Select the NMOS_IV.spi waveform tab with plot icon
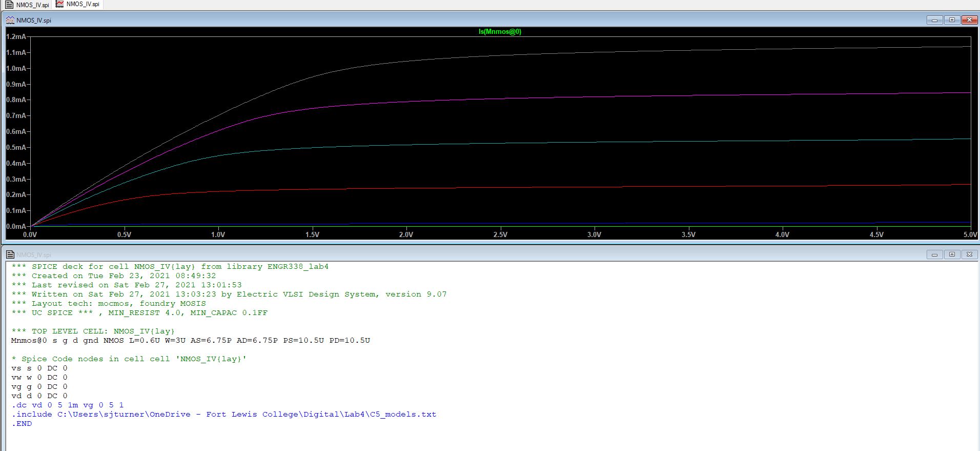 (x=78, y=4)
